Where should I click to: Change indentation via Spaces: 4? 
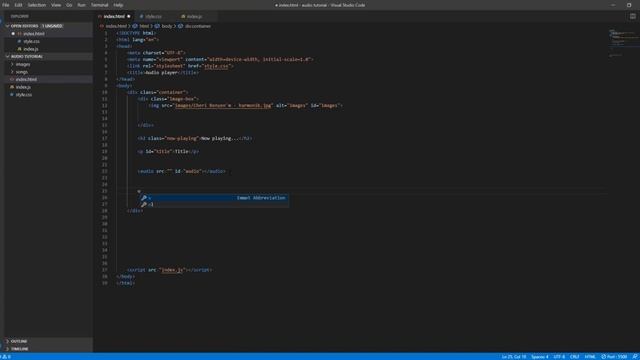click(x=540, y=357)
